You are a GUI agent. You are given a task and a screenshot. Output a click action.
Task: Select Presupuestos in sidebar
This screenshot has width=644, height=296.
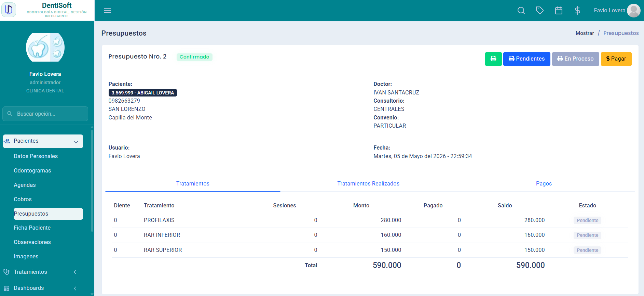tap(48, 214)
